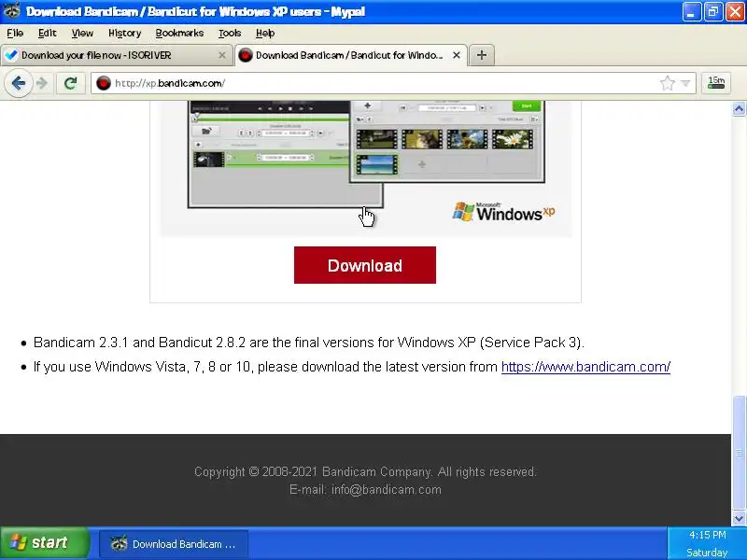Close the ISORIVER tab
The image size is (747, 560).
coord(222,55)
